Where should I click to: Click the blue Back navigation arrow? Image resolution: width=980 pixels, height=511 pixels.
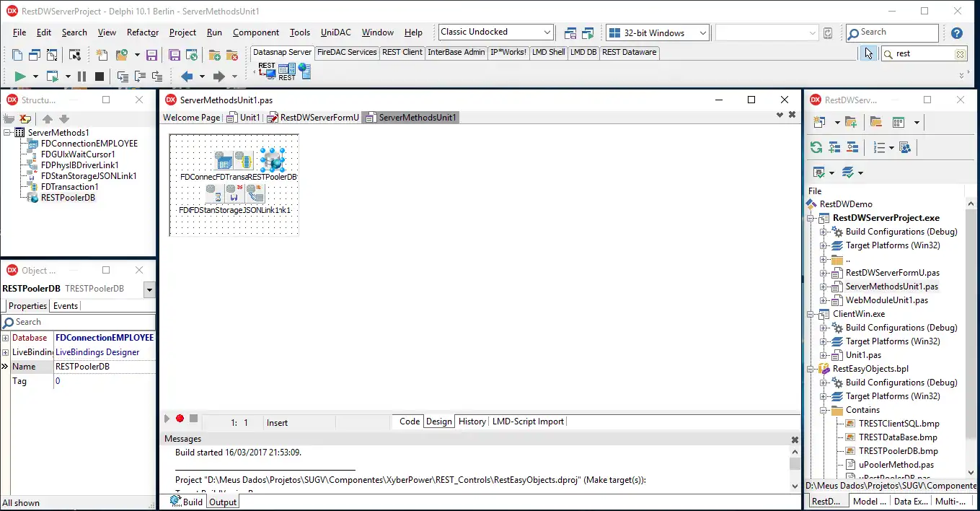pyautogui.click(x=187, y=77)
